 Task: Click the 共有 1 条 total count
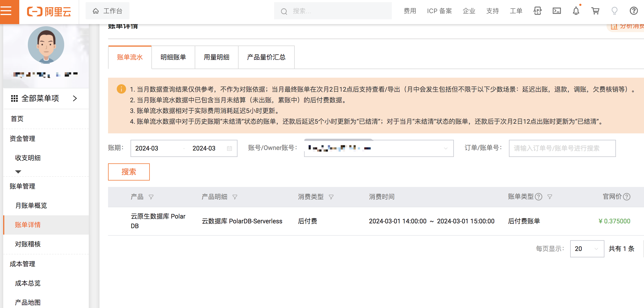[622, 249]
